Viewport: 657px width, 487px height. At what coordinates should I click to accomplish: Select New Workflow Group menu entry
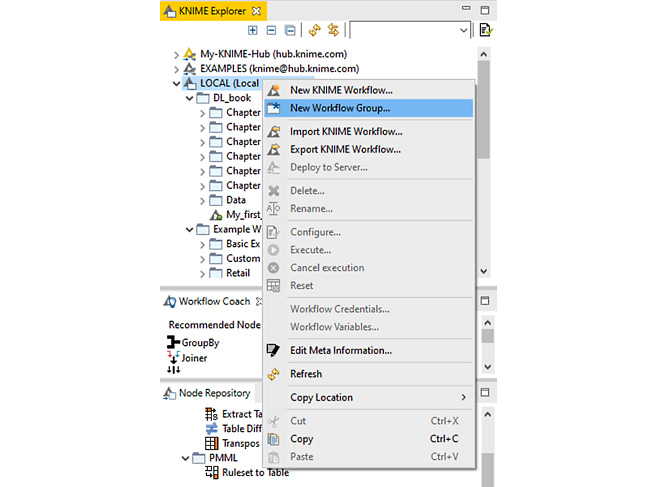(x=369, y=108)
